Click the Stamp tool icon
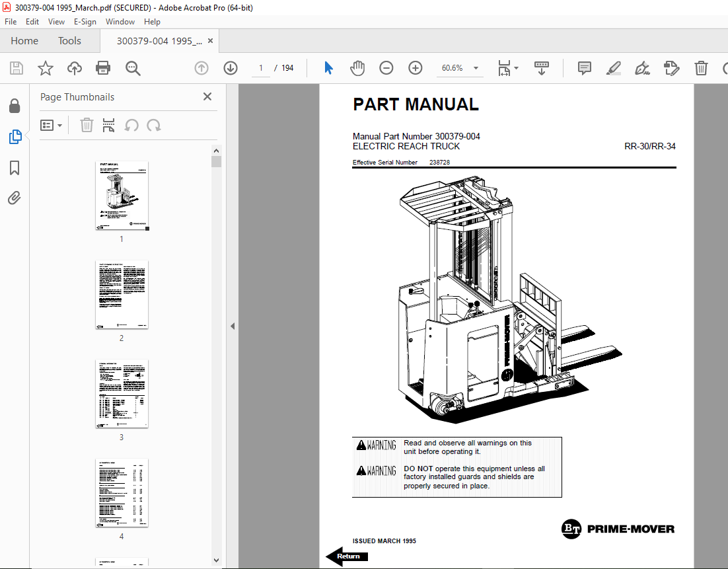This screenshot has width=728, height=569. click(x=671, y=68)
